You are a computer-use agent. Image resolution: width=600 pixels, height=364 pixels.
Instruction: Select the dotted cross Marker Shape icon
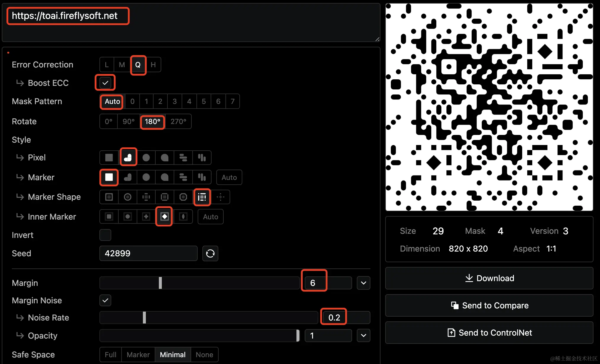pos(221,197)
